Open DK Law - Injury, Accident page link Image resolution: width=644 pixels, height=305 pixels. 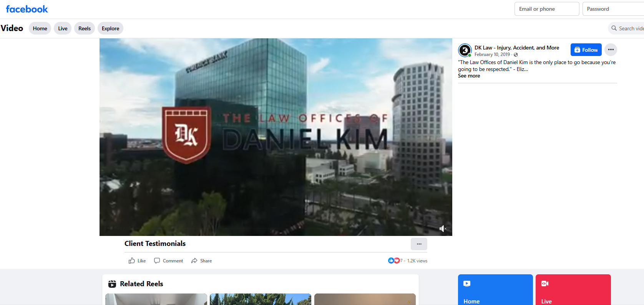click(516, 48)
